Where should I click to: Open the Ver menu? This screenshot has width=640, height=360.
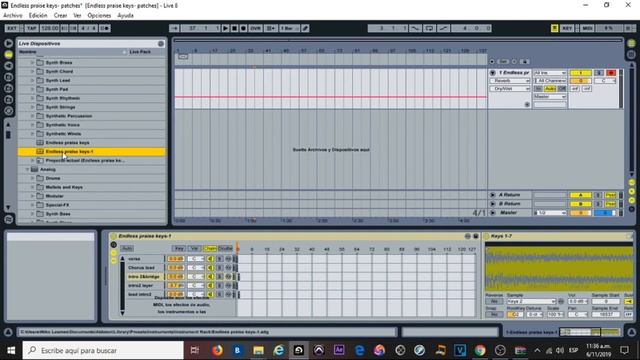click(x=77, y=16)
